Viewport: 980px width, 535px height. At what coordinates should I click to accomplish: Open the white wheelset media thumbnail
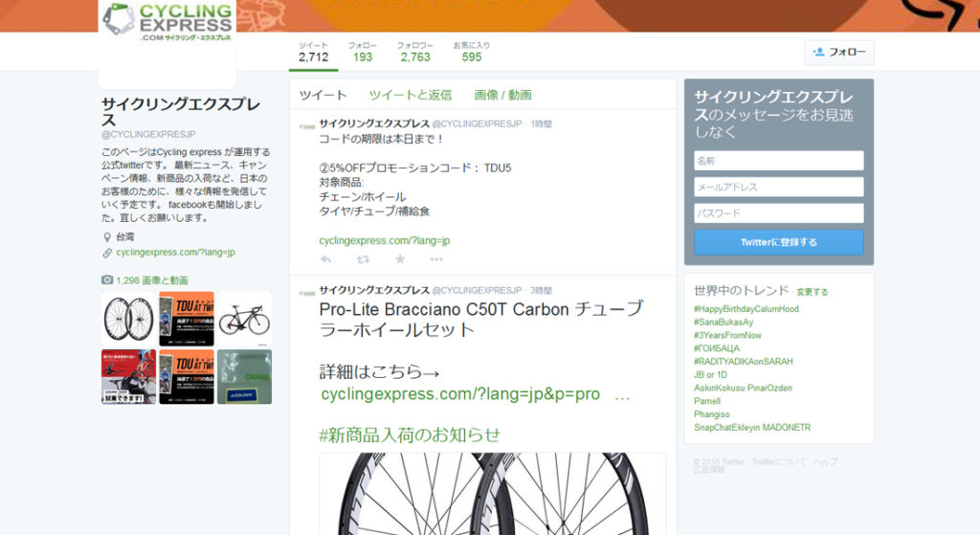[128, 319]
